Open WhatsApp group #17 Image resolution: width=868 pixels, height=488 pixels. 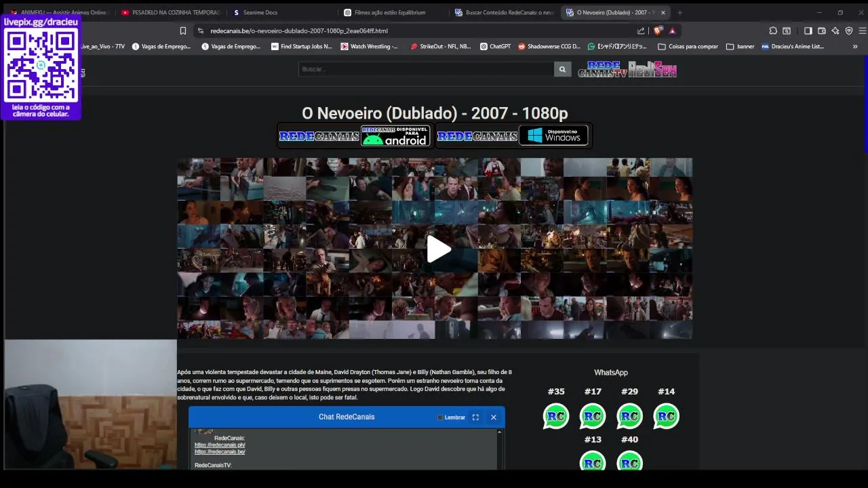coord(593,416)
